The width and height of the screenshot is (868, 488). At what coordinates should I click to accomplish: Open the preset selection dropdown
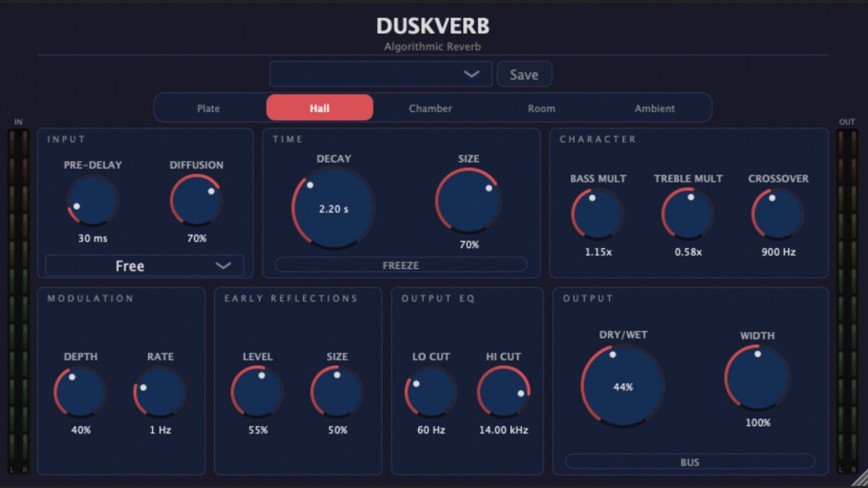click(x=380, y=74)
